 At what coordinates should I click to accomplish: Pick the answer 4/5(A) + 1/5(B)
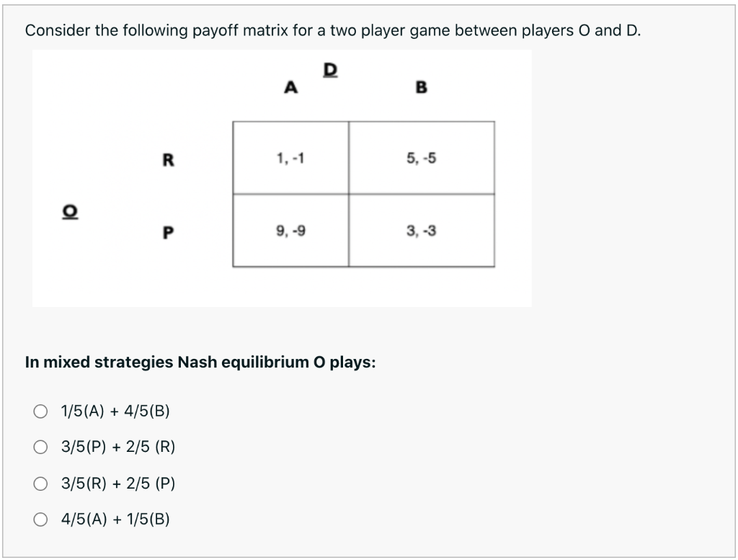click(x=40, y=519)
